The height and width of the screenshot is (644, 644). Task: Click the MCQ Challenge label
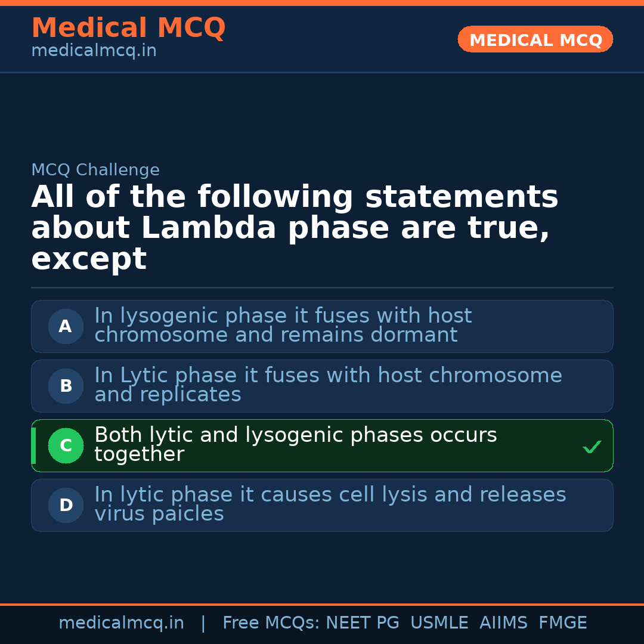tap(95, 170)
